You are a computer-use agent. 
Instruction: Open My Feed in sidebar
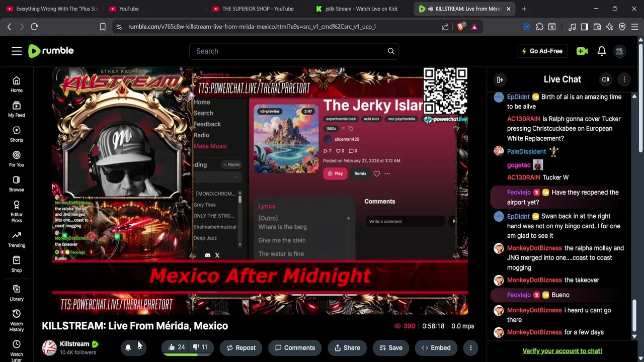pyautogui.click(x=17, y=109)
